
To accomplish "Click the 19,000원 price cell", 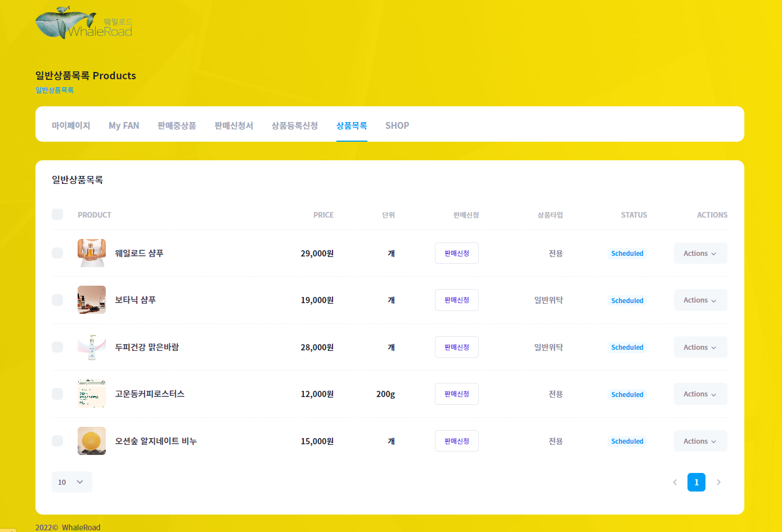I will 317,300.
